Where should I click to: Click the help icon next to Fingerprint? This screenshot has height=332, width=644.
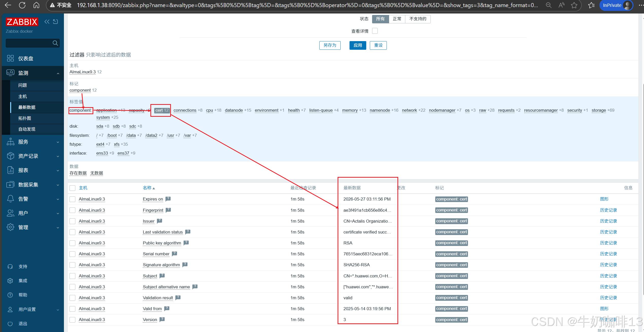(168, 210)
